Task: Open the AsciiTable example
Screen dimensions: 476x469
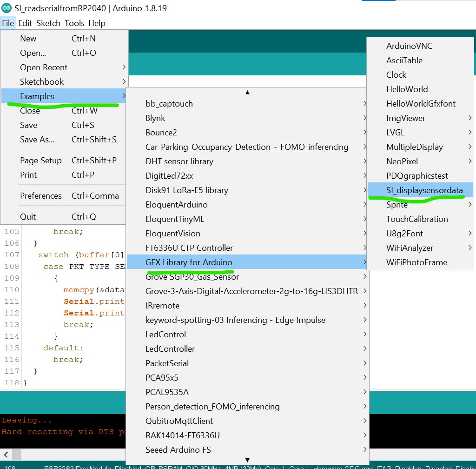Action: pyautogui.click(x=420, y=60)
